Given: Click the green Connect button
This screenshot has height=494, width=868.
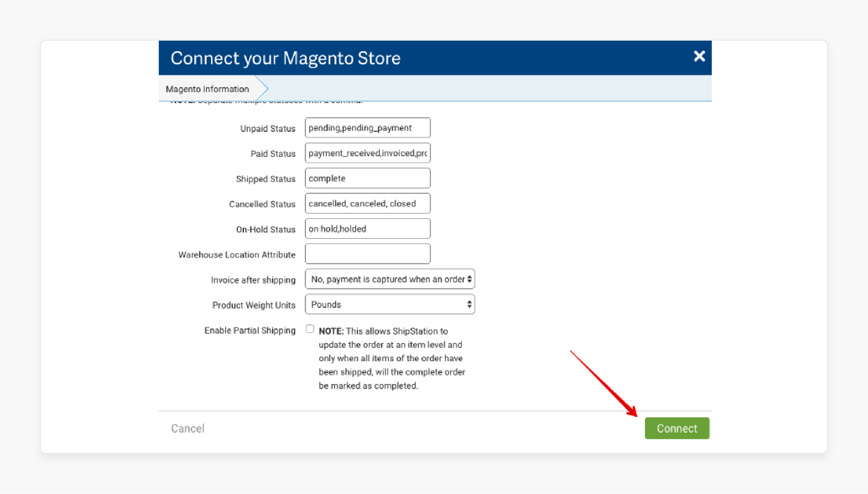Looking at the screenshot, I should (677, 428).
